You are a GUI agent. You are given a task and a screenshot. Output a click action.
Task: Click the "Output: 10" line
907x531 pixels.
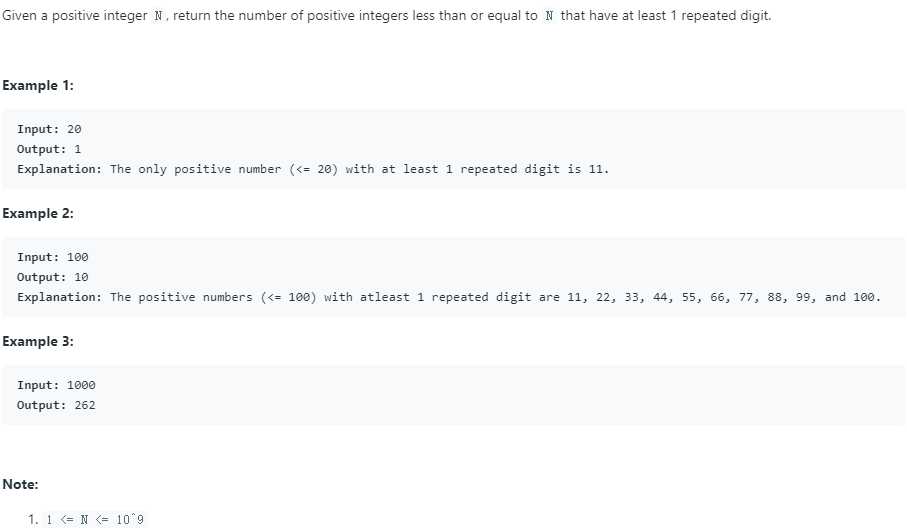[x=53, y=277]
